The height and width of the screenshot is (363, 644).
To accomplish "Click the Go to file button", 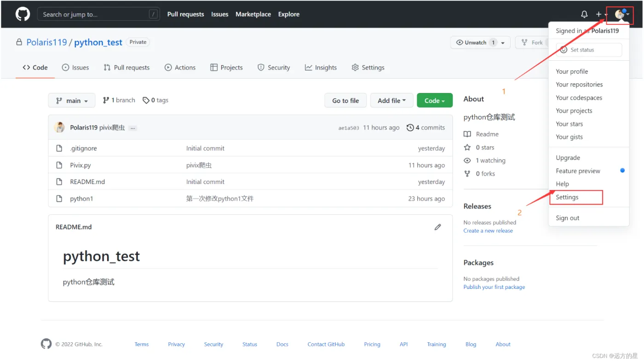I will tap(345, 100).
